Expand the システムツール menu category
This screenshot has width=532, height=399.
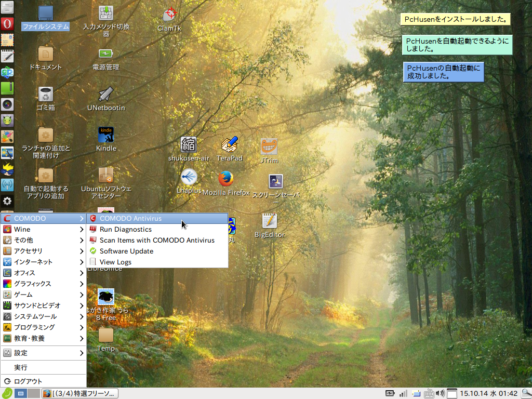[x=43, y=316]
